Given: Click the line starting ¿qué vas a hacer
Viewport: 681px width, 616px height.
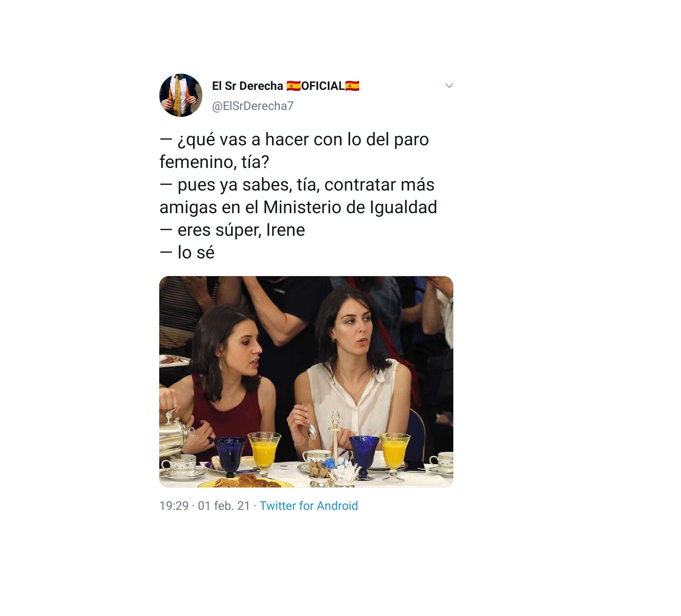Looking at the screenshot, I should 294,139.
